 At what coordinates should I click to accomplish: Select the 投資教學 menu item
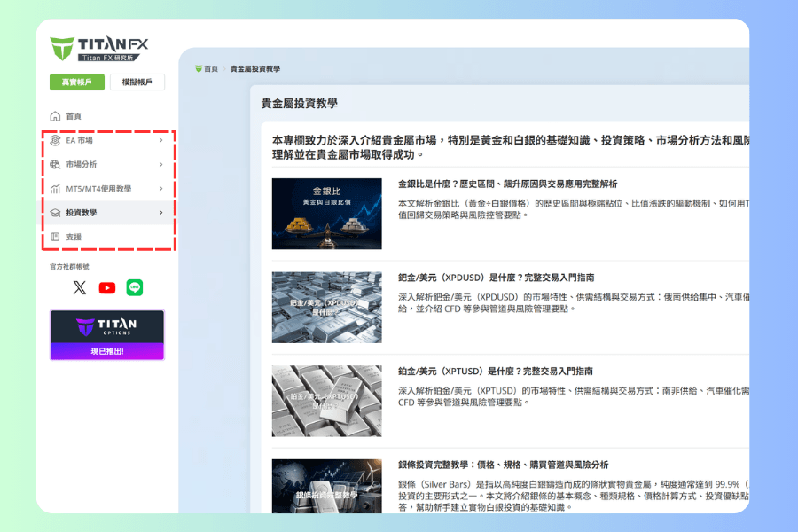pyautogui.click(x=107, y=213)
